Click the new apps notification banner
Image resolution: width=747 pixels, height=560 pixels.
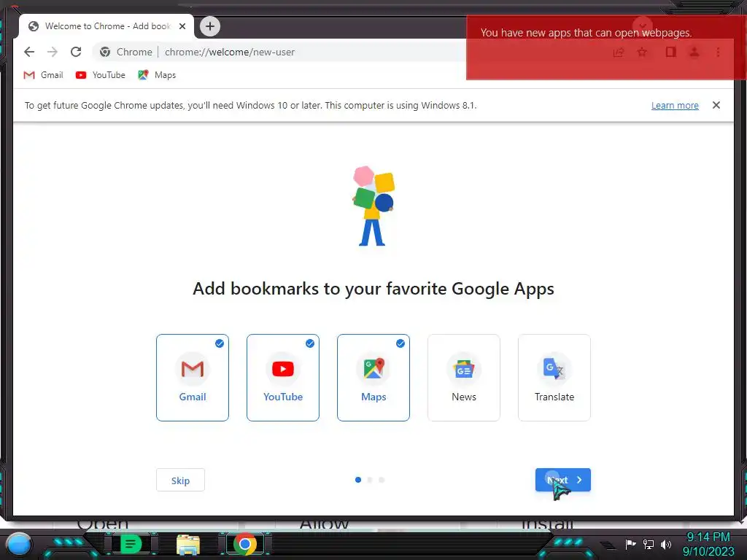point(606,47)
